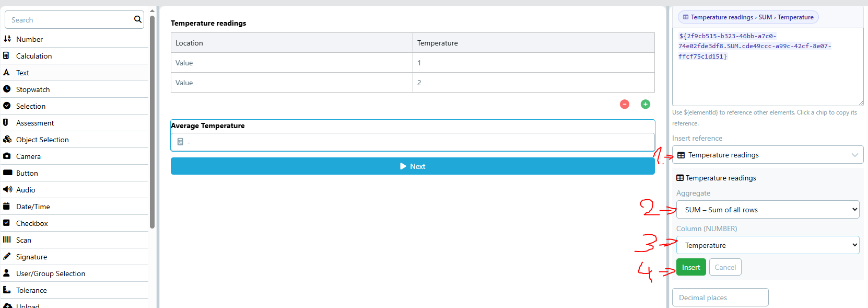
Task: Add table row with green plus icon
Action: [646, 104]
